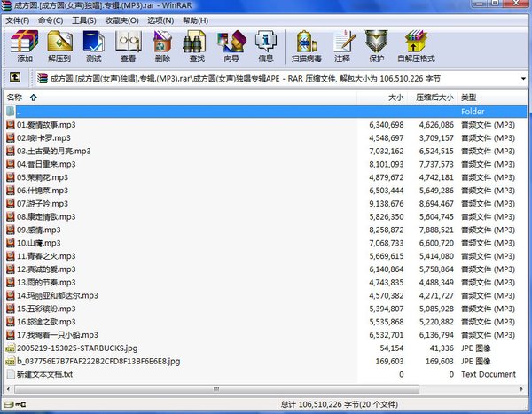The width and height of the screenshot is (532, 414).
Task: Sort by the 名称 column header
Action: click(180, 98)
